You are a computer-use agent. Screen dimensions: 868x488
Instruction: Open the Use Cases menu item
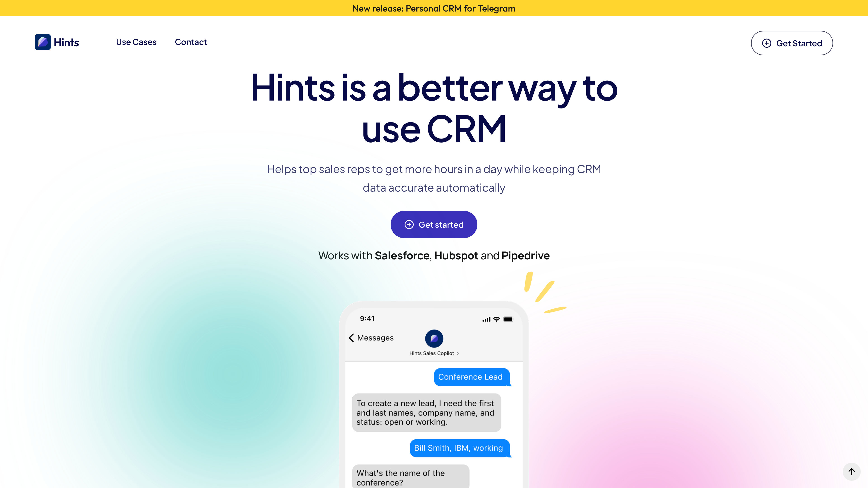[136, 42]
